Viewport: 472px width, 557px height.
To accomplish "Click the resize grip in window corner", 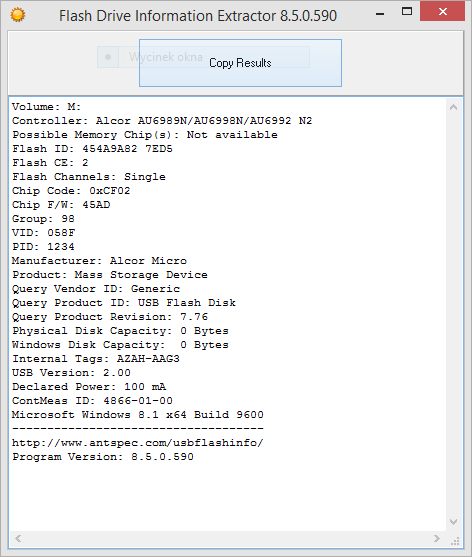I will click(455, 540).
